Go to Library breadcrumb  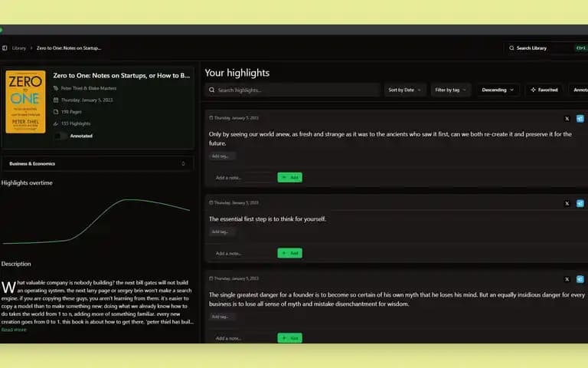point(18,48)
